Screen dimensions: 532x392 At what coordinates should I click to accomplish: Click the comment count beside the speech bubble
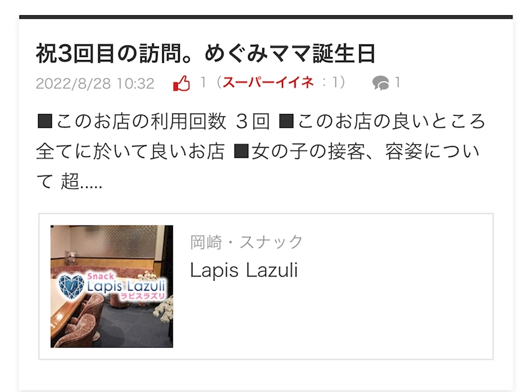tap(397, 82)
